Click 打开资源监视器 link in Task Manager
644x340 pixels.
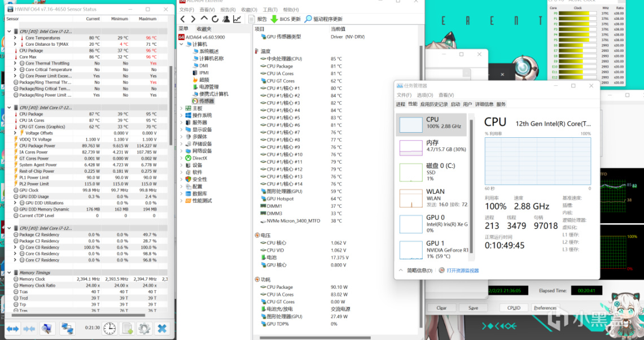462,271
